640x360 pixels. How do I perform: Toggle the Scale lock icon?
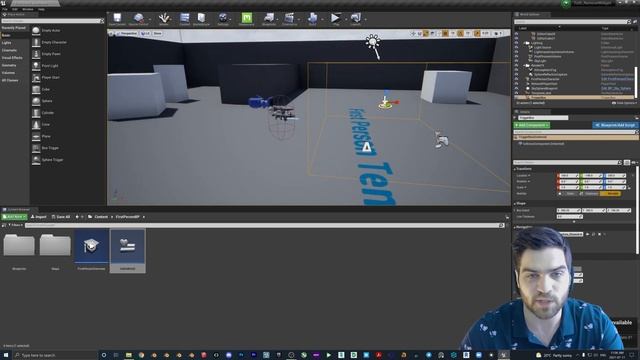click(x=629, y=187)
